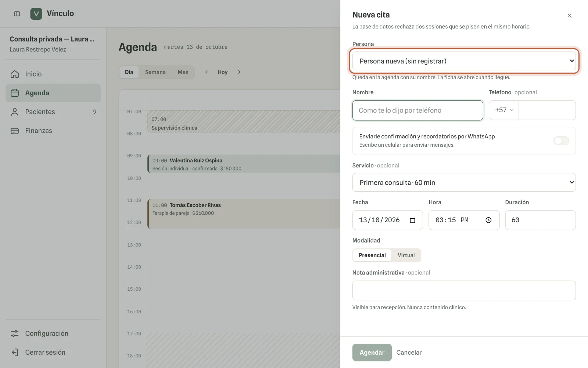
Task: Switch agenda to Día view
Action: (129, 72)
